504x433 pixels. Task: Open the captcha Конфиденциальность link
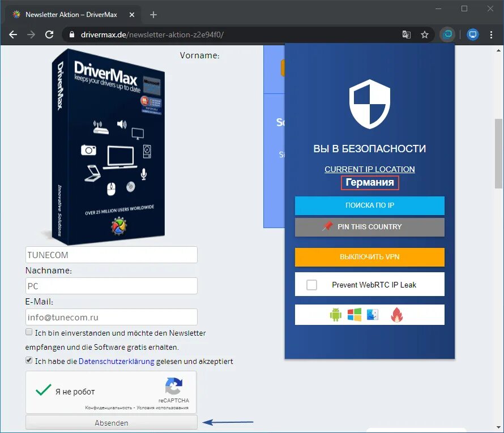tap(108, 408)
